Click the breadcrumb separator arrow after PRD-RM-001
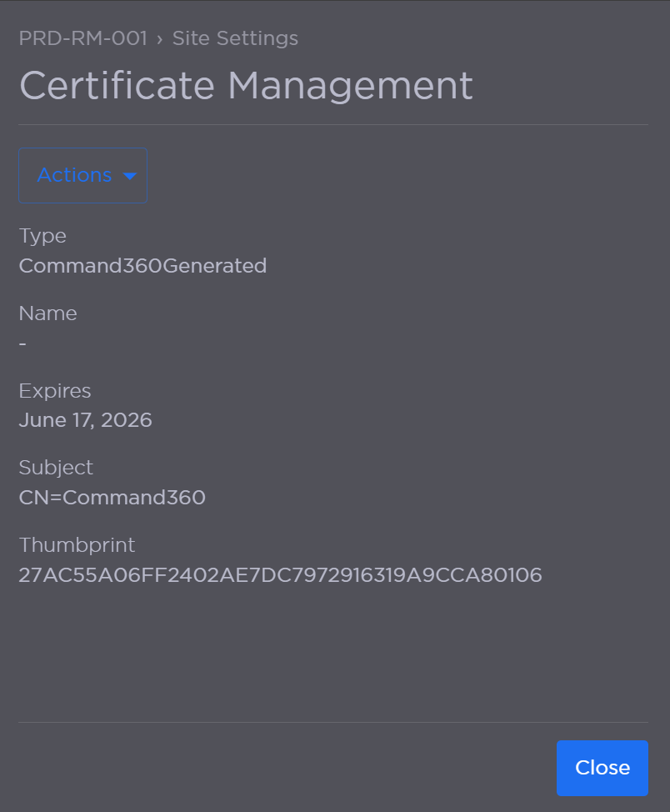The height and width of the screenshot is (812, 670). [x=160, y=38]
